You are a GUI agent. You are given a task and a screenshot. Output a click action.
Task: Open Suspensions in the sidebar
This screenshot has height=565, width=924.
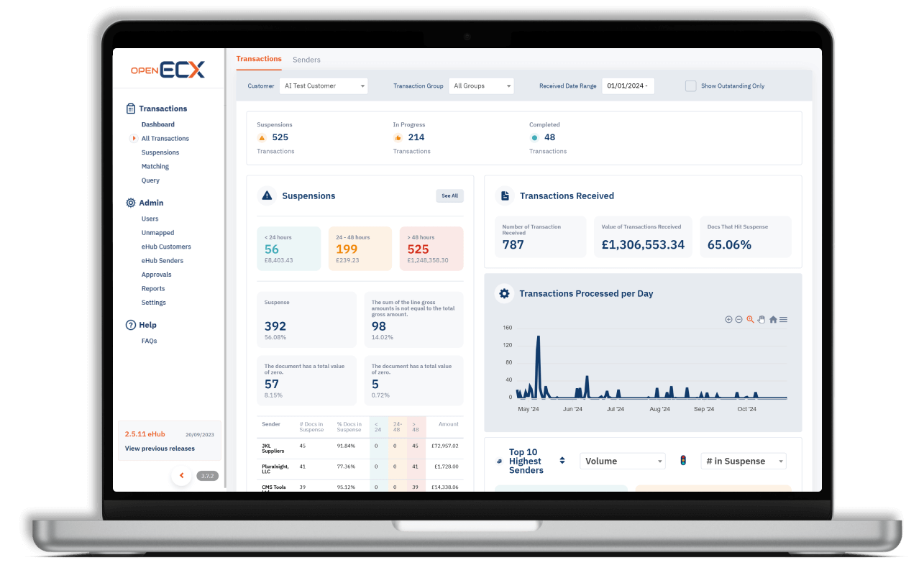[x=160, y=152]
